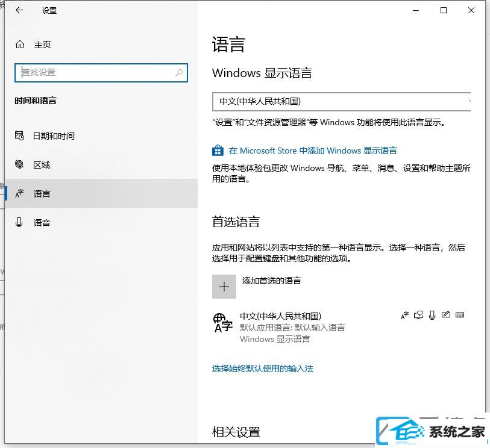Click the keyboard feature icon
490x448 pixels.
click(460, 315)
